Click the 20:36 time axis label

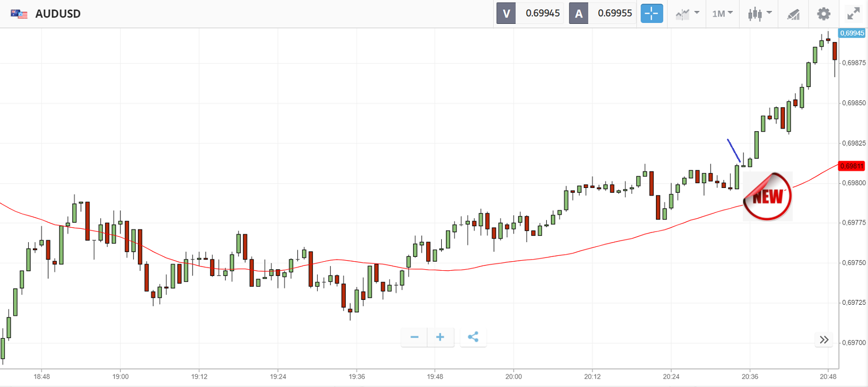(750, 377)
